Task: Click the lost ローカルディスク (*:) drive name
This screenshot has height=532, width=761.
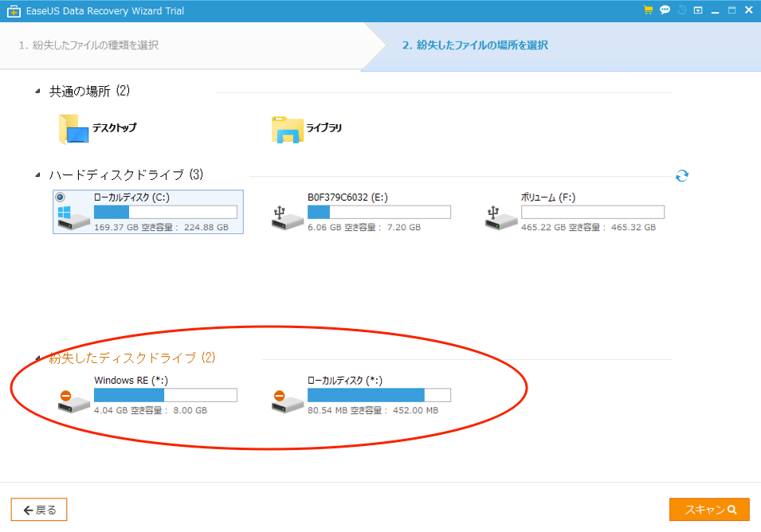Action: coord(344,381)
